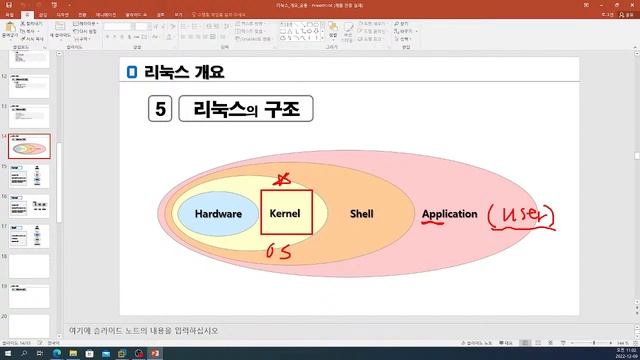Click the large Paste clipboard icon
The height and width of the screenshot is (360, 640).
9,28
